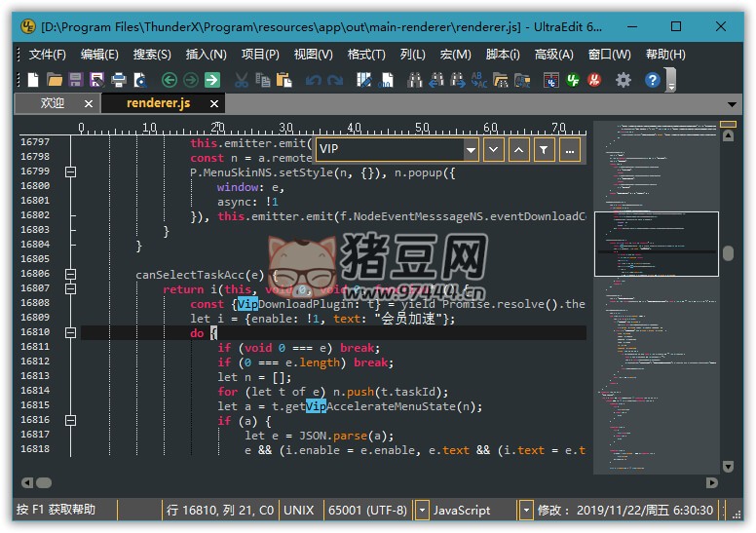Click the Open Folder toolbar icon
The height and width of the screenshot is (533, 756).
coord(55,80)
